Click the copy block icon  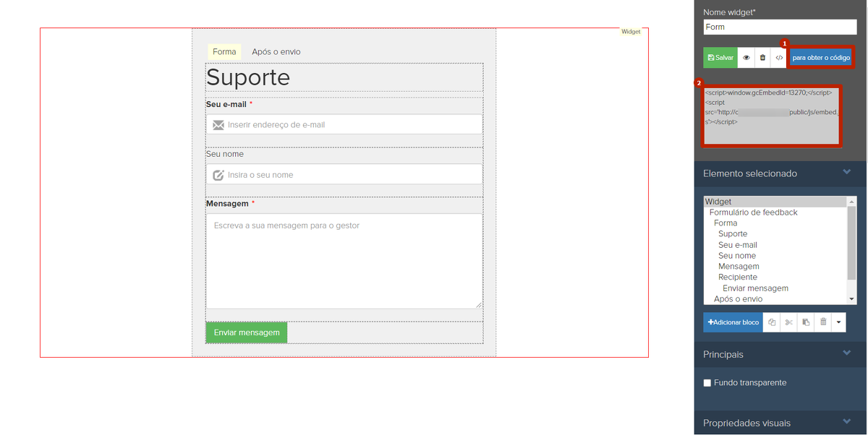(x=772, y=322)
